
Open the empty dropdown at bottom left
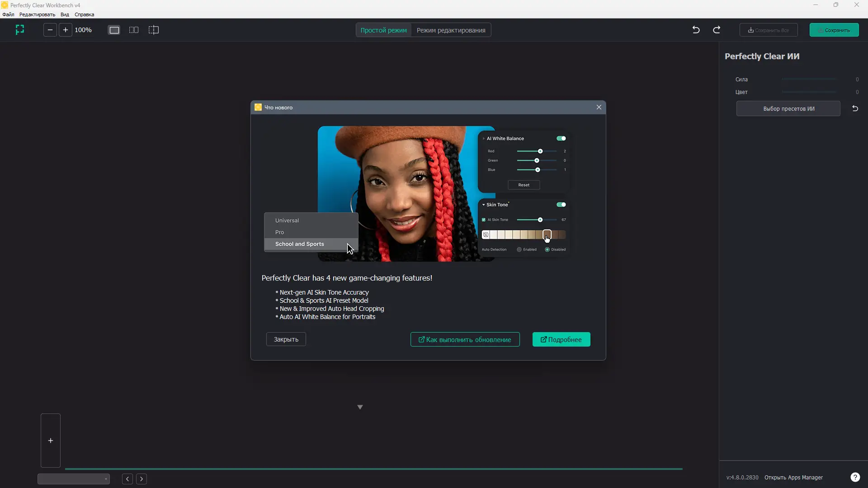click(x=74, y=479)
